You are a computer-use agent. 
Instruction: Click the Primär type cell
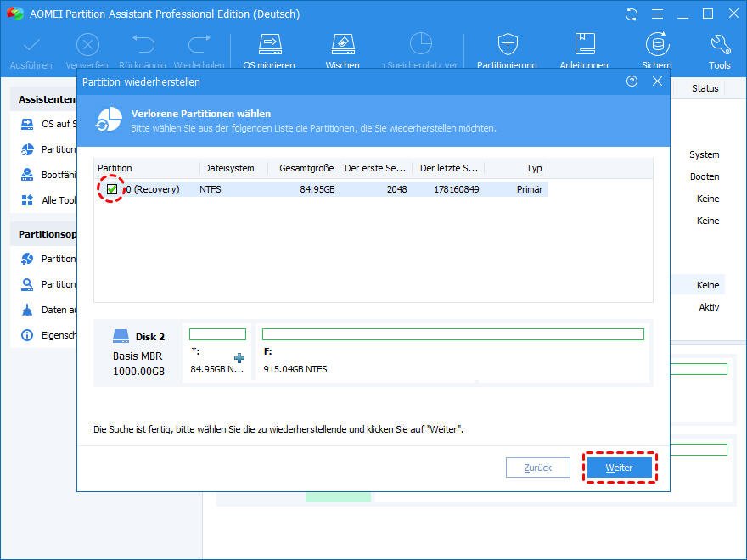pos(530,189)
